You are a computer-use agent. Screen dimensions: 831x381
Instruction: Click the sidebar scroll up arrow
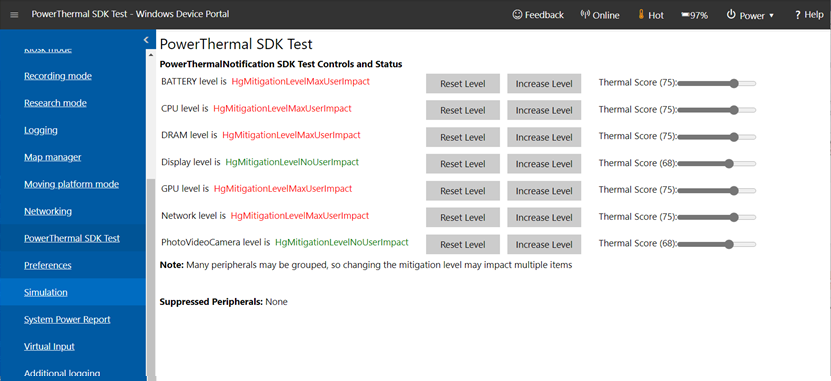[x=151, y=55]
